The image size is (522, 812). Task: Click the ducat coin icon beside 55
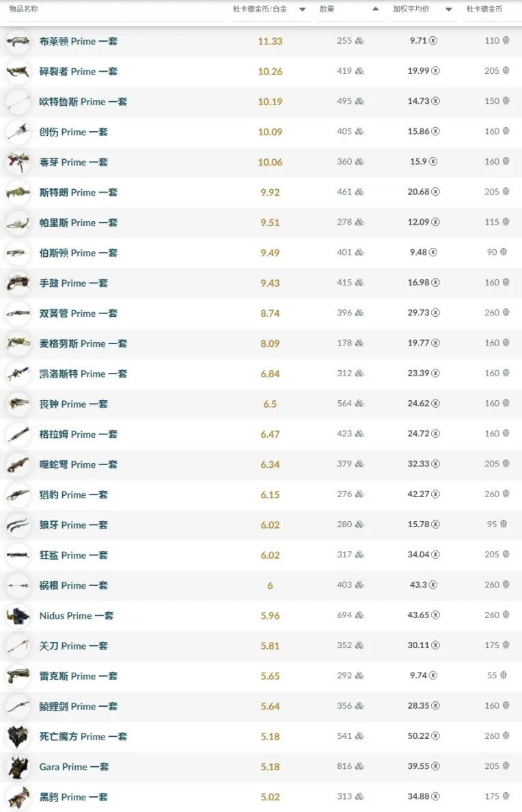(505, 676)
